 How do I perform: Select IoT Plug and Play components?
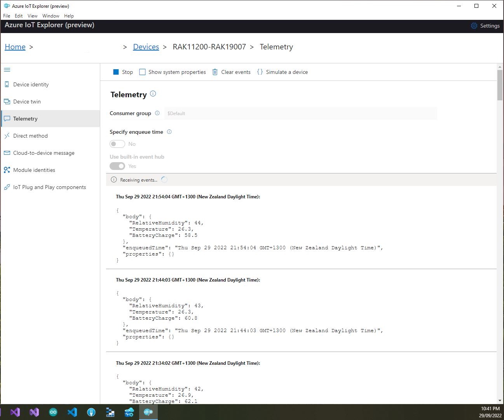49,187
